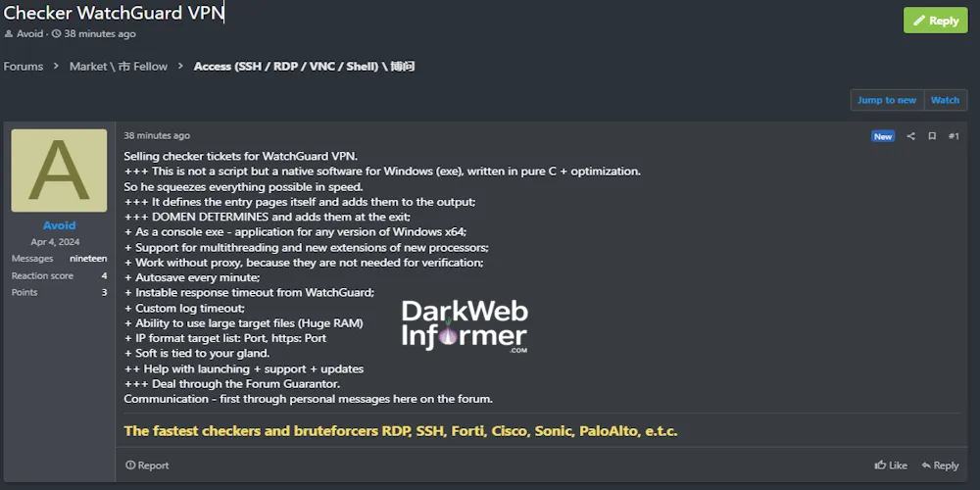Screen dimensions: 980x490
Task: Open the post permalink #1
Action: pyautogui.click(x=954, y=136)
